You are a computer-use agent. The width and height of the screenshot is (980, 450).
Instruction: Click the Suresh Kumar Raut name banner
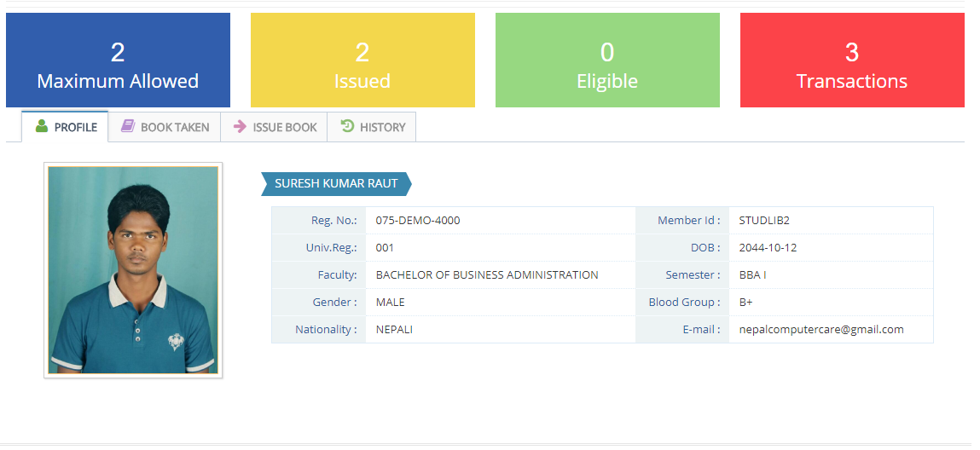336,183
